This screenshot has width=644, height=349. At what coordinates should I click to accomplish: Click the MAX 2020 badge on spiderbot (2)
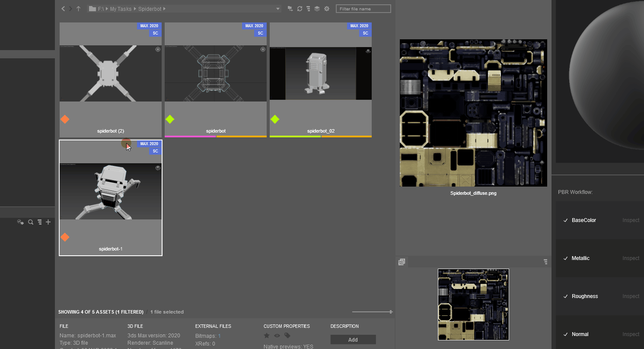click(150, 26)
